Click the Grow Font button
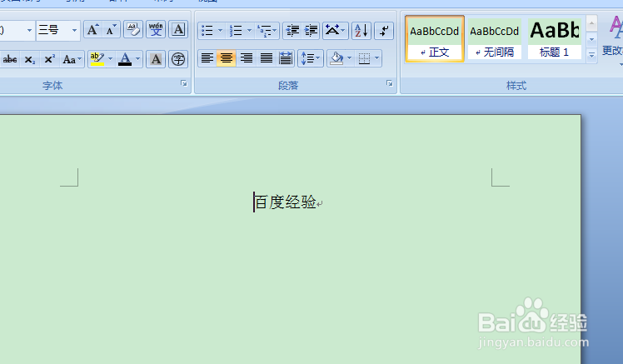Viewport: 623px width, 364px height. (x=93, y=30)
